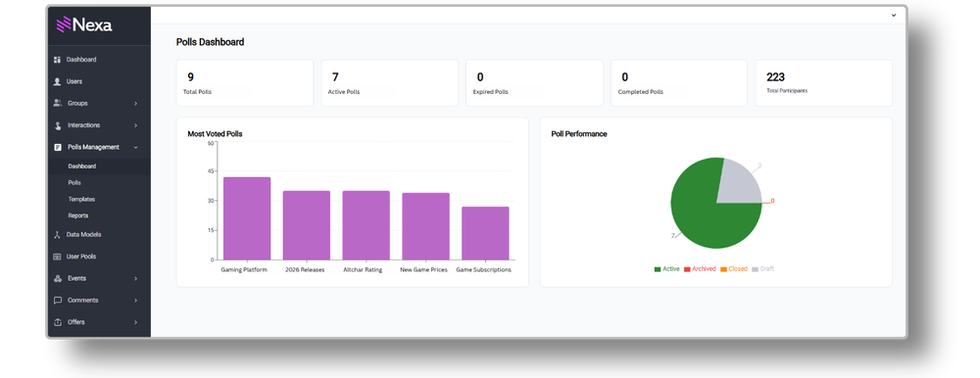Click the Total Participants card

coord(824,83)
